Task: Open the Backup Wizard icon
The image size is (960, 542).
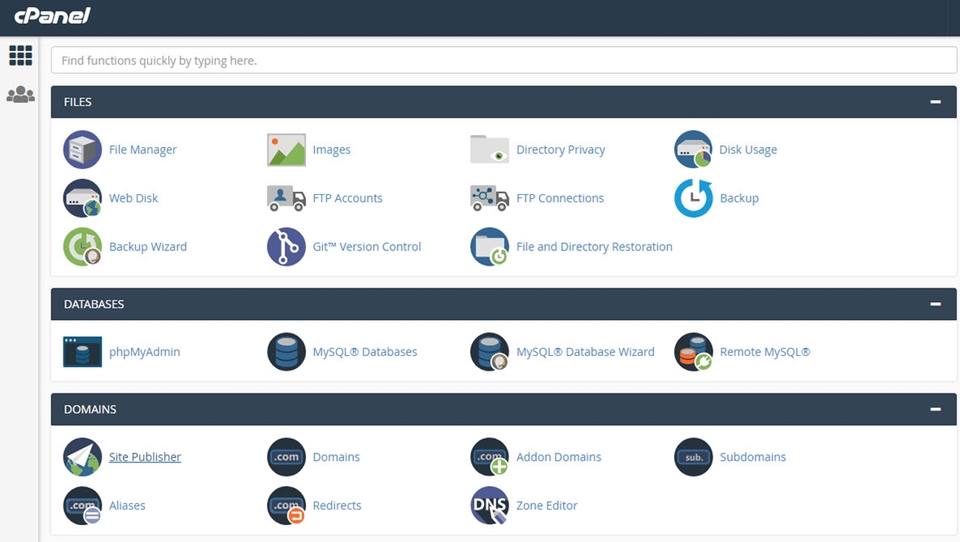Action: 82,246
